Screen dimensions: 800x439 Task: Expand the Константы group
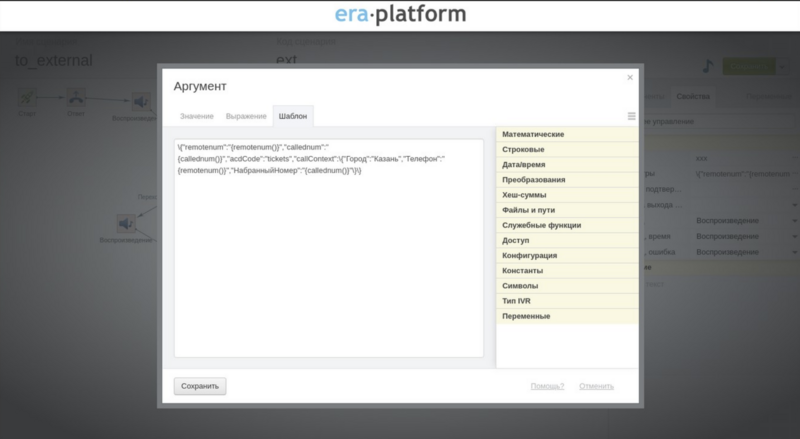pos(567,271)
